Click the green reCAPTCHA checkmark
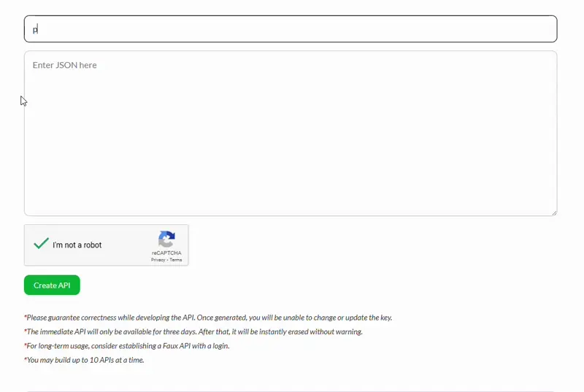The width and height of the screenshot is (584, 392). coord(41,244)
